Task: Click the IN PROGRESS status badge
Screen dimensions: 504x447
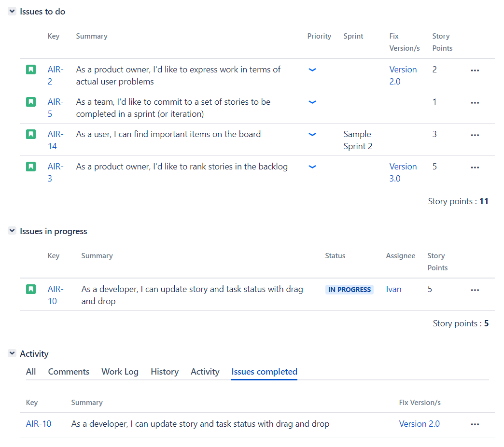Action: 349,290
